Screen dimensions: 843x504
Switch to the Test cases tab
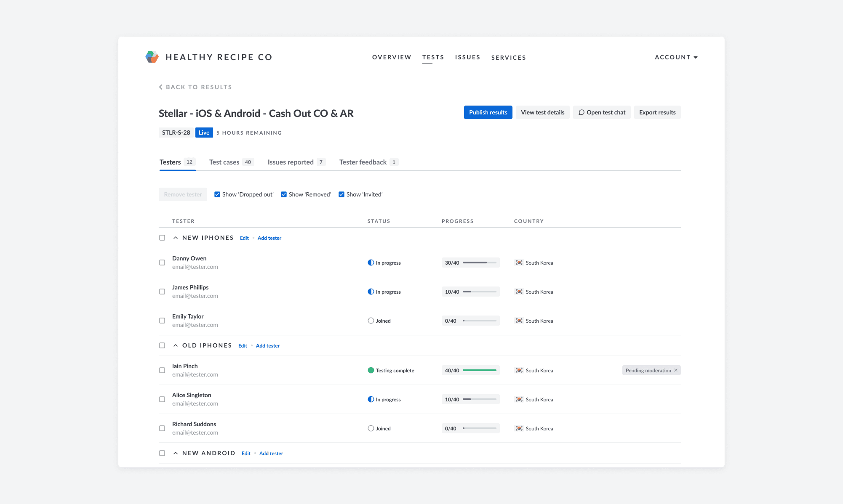pos(232,162)
